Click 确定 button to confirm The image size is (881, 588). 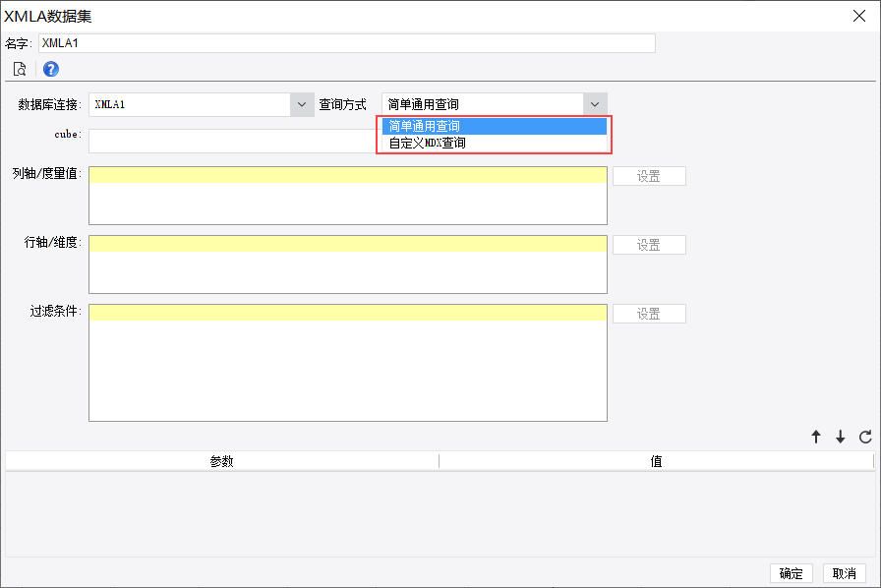[792, 573]
